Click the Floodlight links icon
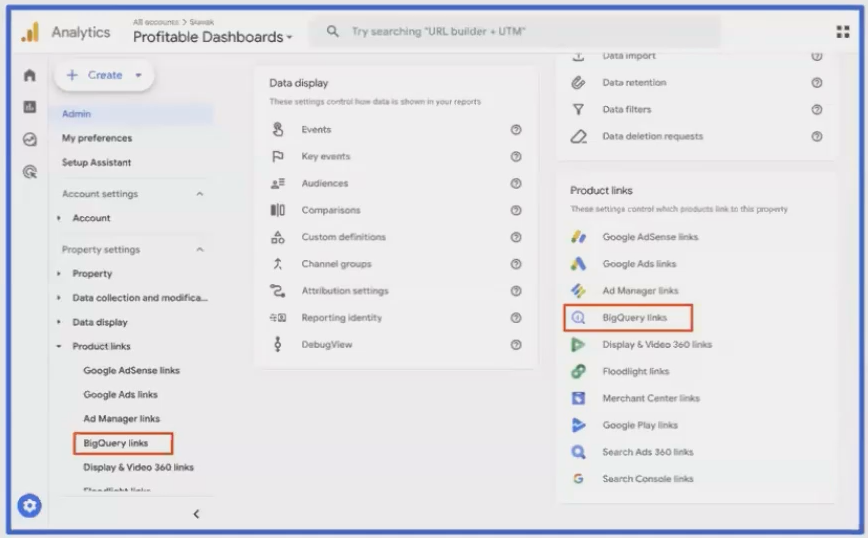The height and width of the screenshot is (538, 868). [x=578, y=371]
